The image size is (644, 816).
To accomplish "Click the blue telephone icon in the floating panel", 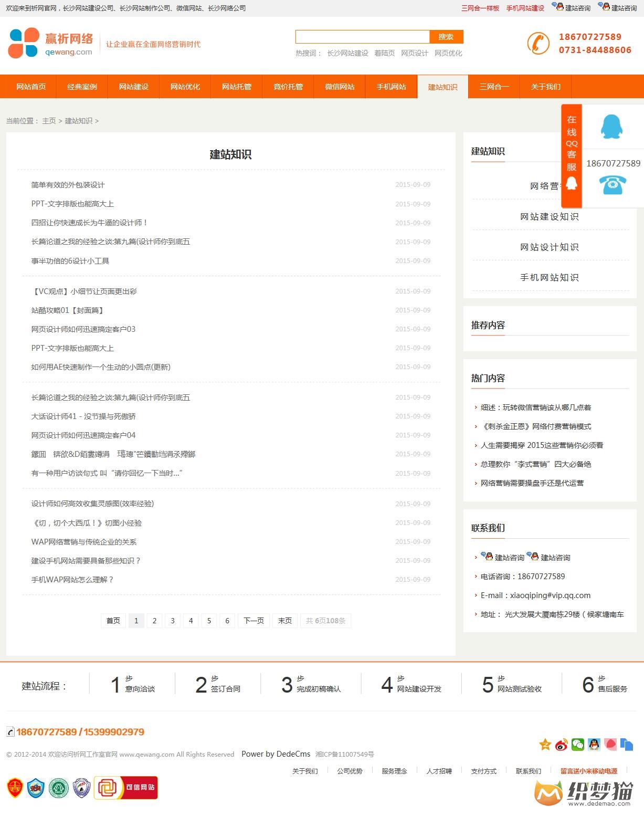I will (613, 185).
